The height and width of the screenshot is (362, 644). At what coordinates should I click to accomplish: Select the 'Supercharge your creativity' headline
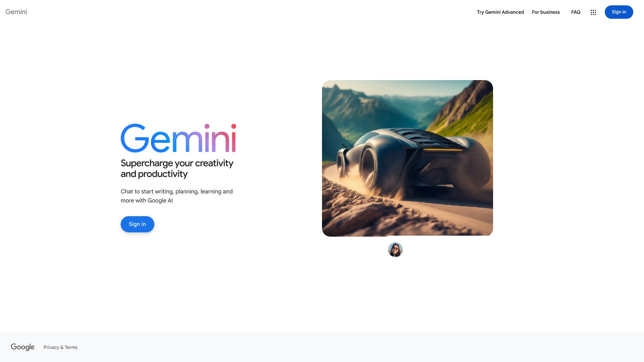tap(177, 163)
